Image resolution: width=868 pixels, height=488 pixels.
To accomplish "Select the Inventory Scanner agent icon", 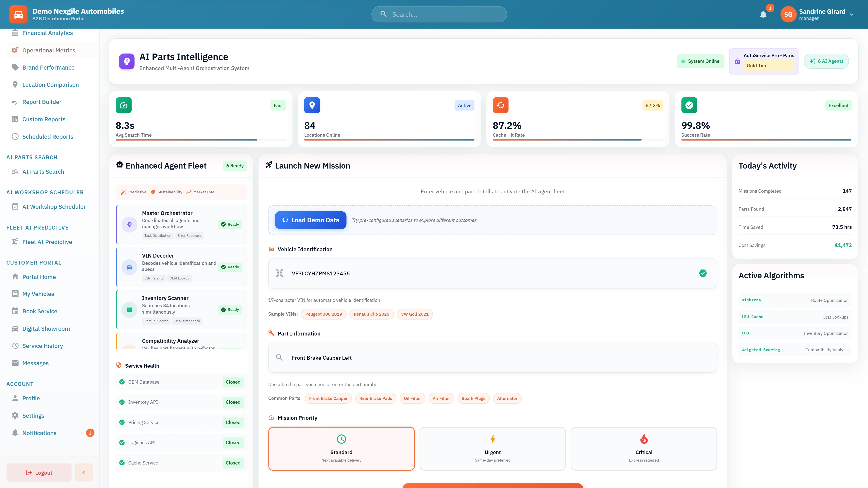I will click(129, 309).
